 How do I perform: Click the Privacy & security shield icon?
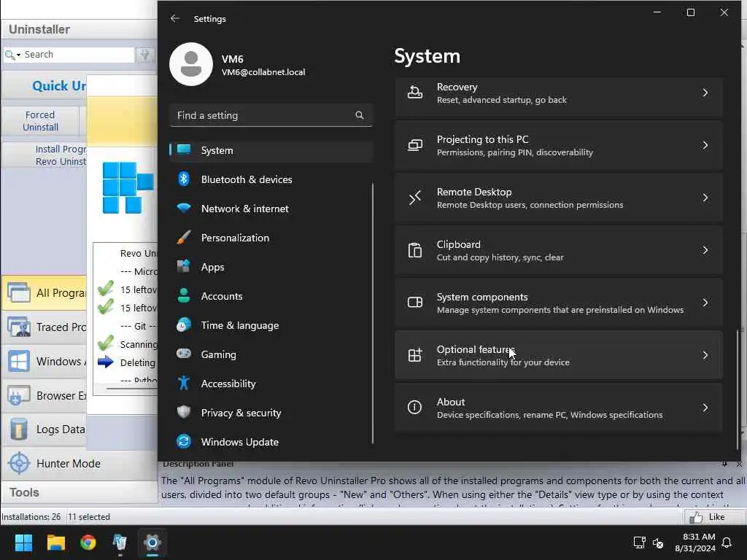point(183,412)
